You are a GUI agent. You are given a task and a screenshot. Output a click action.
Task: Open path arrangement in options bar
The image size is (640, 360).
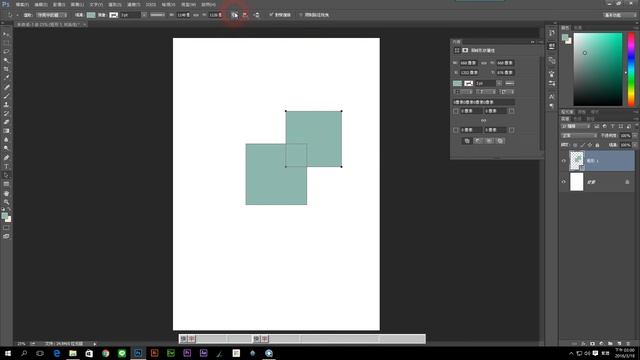tap(256, 15)
